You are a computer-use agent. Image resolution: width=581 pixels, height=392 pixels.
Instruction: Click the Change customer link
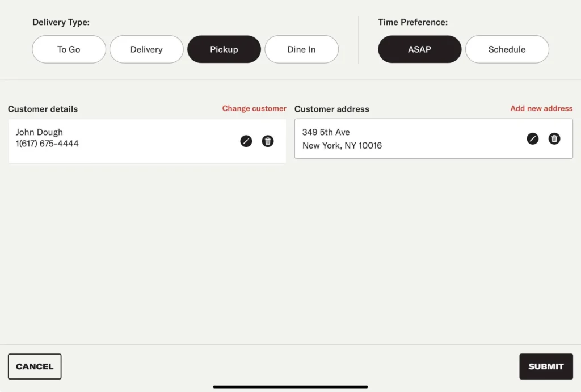(254, 108)
